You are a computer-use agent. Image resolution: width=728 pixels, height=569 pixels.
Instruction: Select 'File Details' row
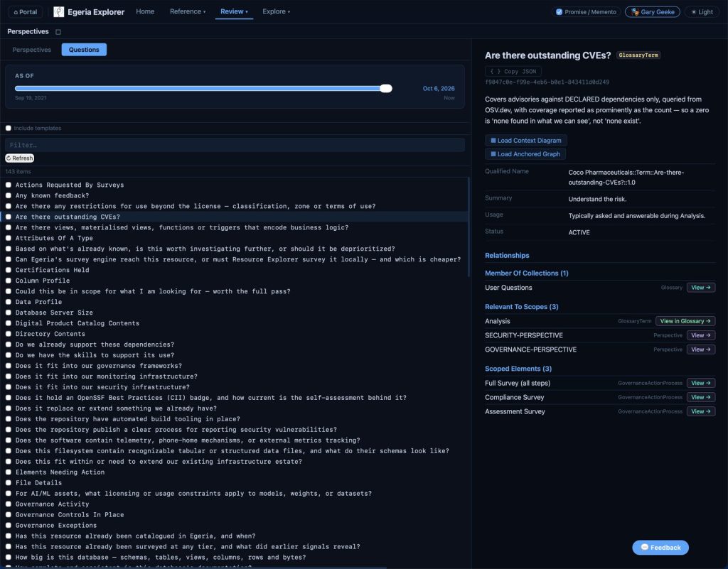235,483
